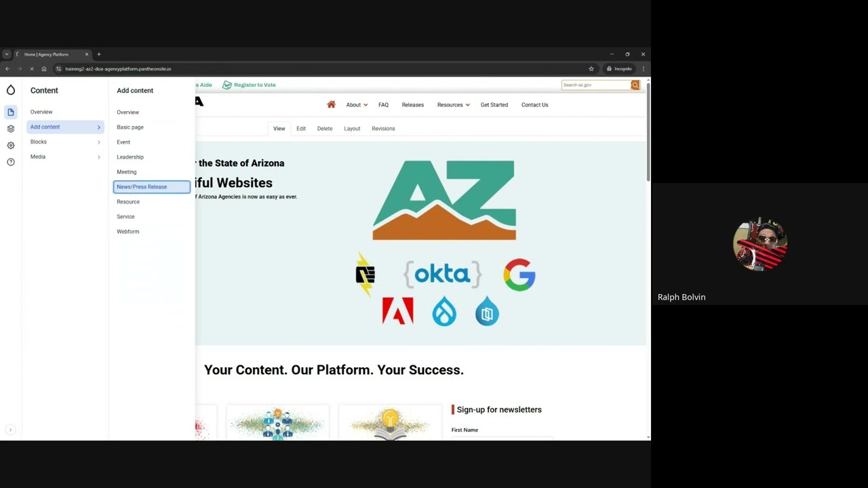The image size is (868, 488).
Task: Click Ralph Bolvin's profile avatar
Action: click(760, 244)
